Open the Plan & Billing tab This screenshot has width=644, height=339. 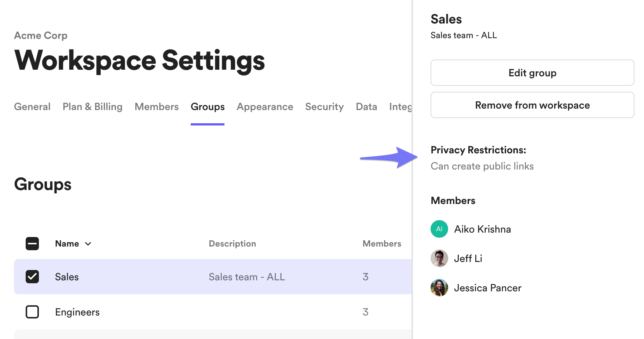pyautogui.click(x=92, y=107)
